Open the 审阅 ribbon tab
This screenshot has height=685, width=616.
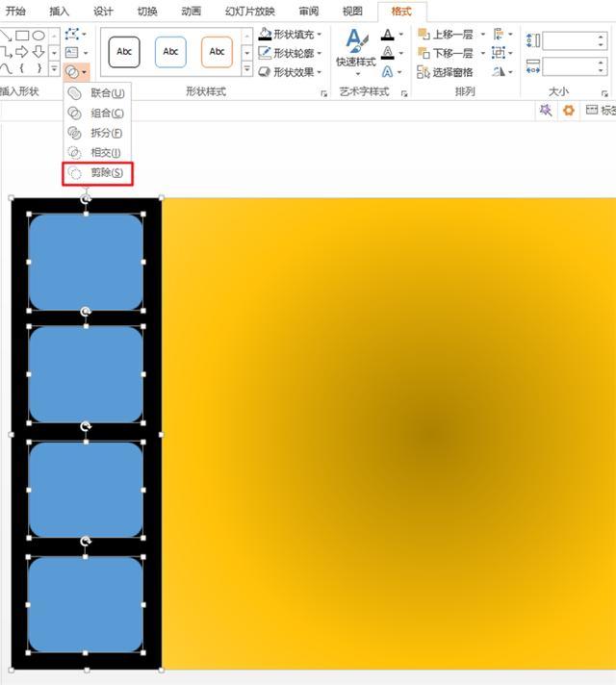coord(309,11)
